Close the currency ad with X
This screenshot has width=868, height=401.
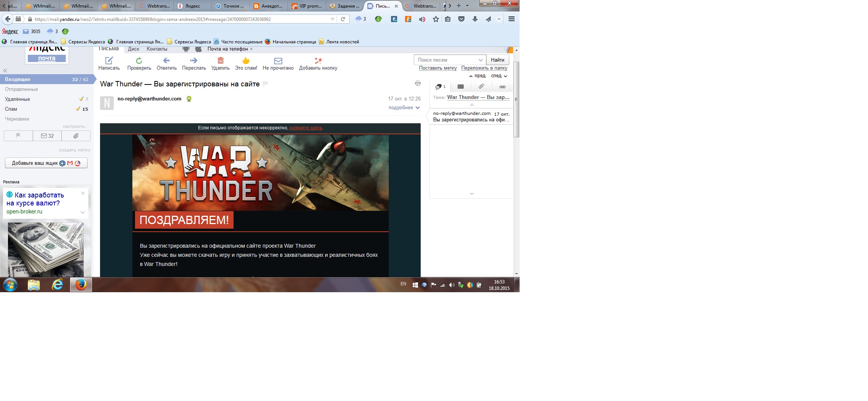click(x=83, y=193)
